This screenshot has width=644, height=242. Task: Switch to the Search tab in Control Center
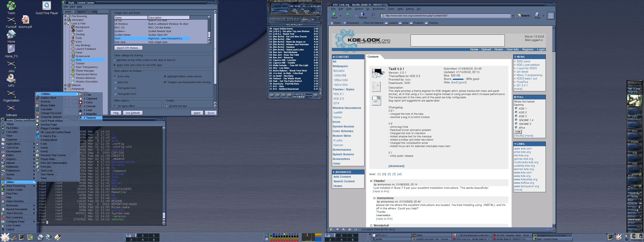coord(81,12)
